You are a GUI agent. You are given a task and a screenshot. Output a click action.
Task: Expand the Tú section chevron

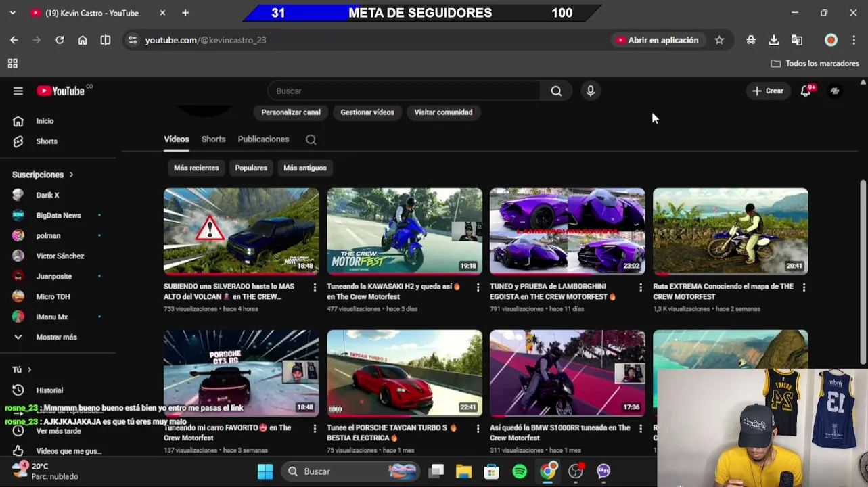point(29,369)
